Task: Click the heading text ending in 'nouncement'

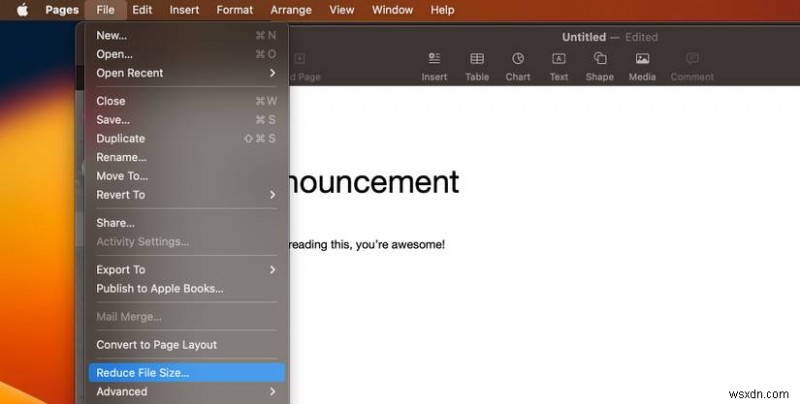Action: [x=374, y=182]
